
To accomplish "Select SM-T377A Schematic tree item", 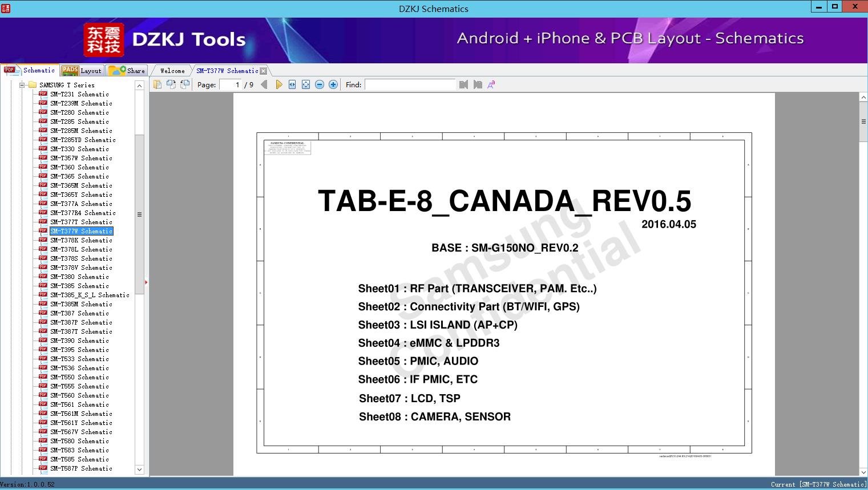I will click(81, 204).
